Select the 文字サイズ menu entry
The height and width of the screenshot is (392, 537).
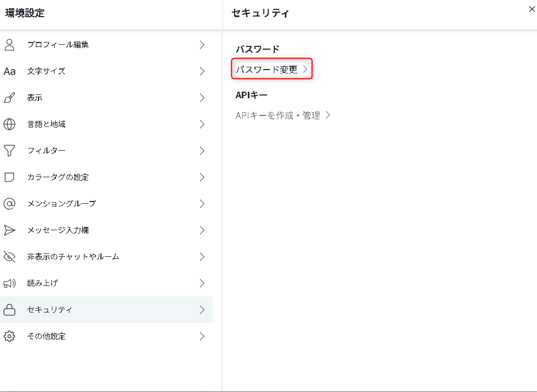(x=46, y=71)
